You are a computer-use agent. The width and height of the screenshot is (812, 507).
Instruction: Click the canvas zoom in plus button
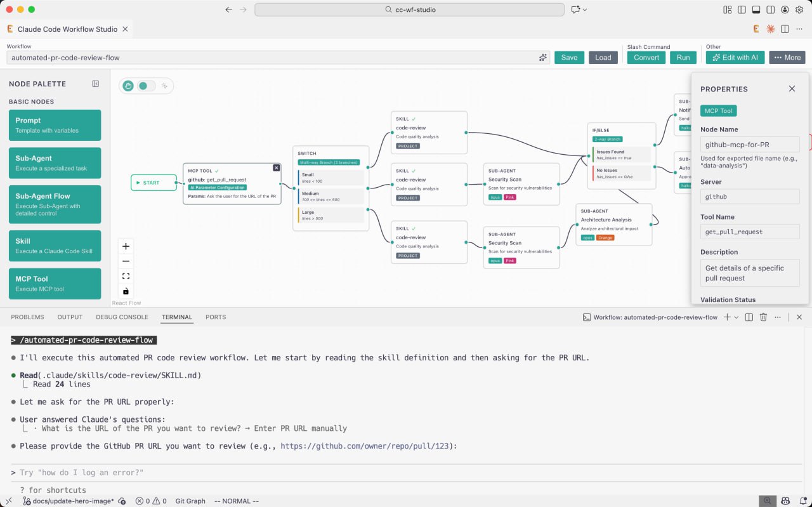[126, 246]
